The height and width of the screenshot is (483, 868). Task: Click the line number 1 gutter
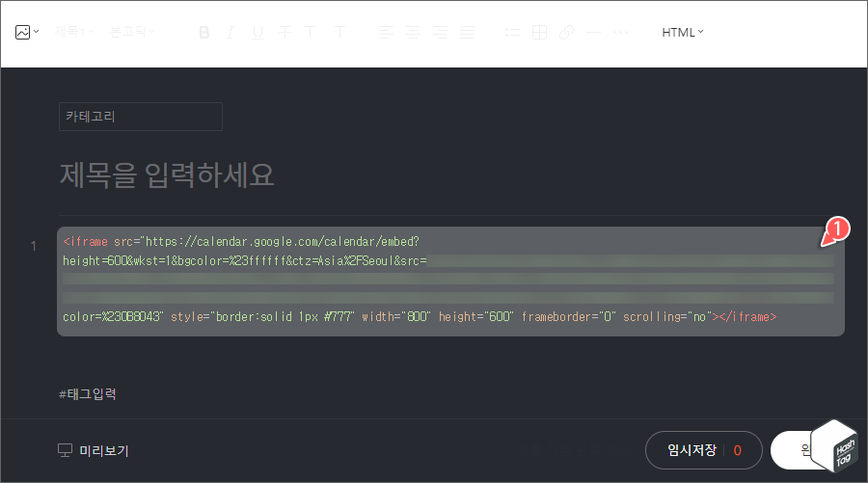(33, 246)
